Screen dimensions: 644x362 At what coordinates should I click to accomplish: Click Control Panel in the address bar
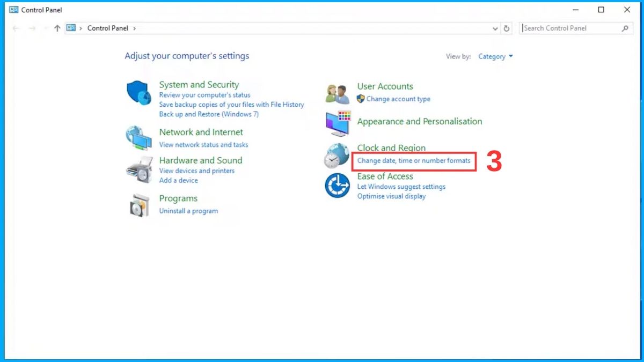(108, 28)
